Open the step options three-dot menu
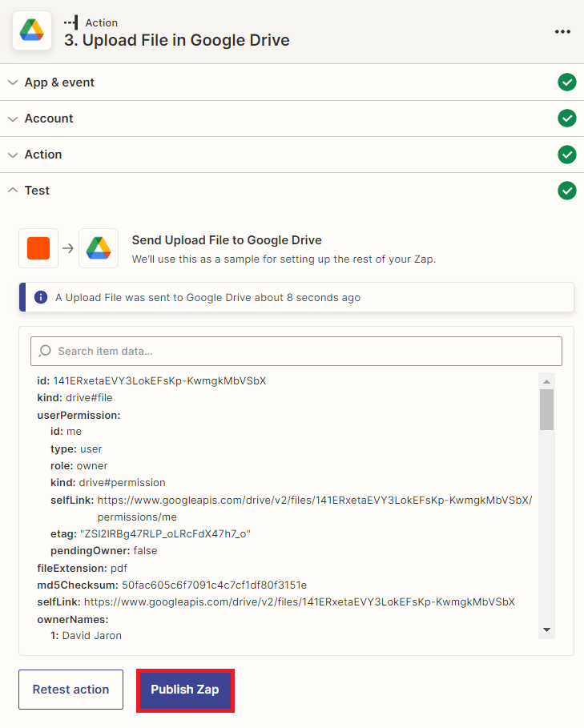Image resolution: width=584 pixels, height=728 pixels. pyautogui.click(x=562, y=31)
